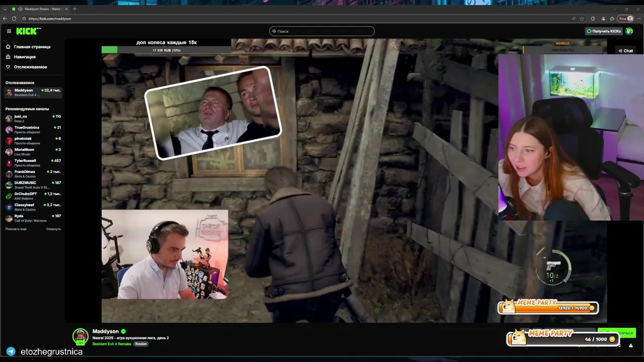
Task: Open the browser extensions icon
Action: 593,19
